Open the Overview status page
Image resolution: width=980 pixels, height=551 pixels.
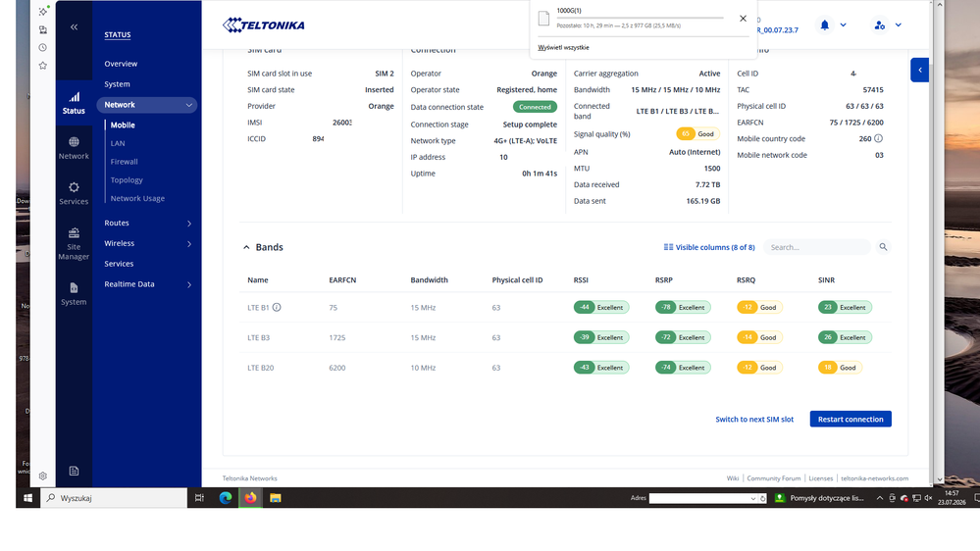pos(121,64)
